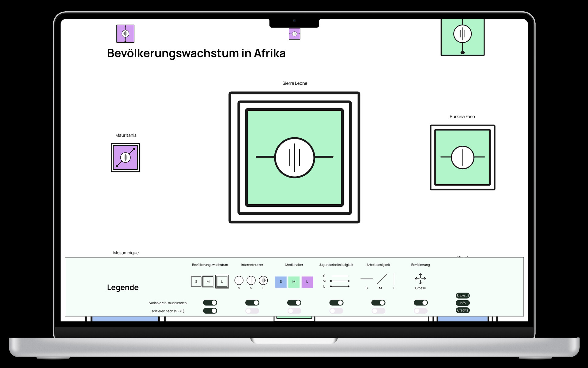
Task: Click the Internetnutzer L circle with five lines
Action: pyautogui.click(x=263, y=280)
